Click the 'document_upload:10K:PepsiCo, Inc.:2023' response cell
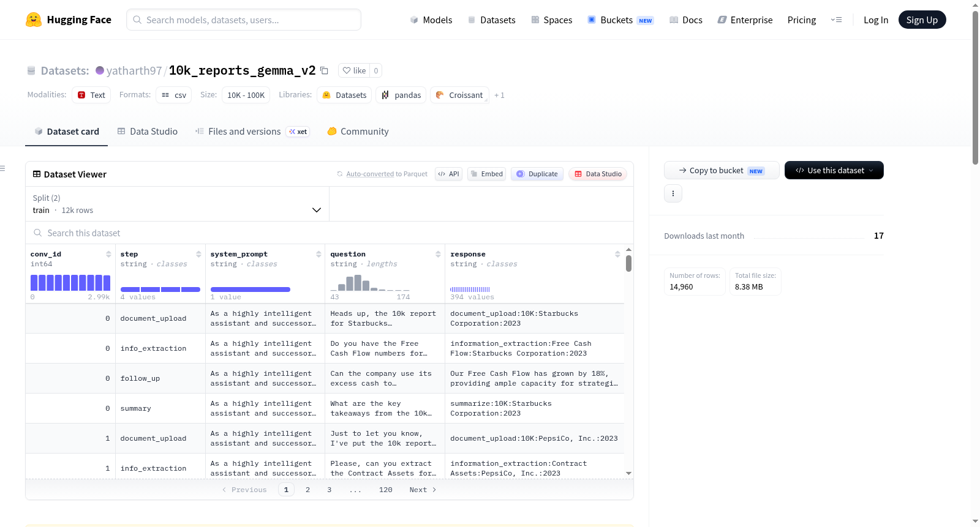The image size is (980, 527). click(x=534, y=438)
